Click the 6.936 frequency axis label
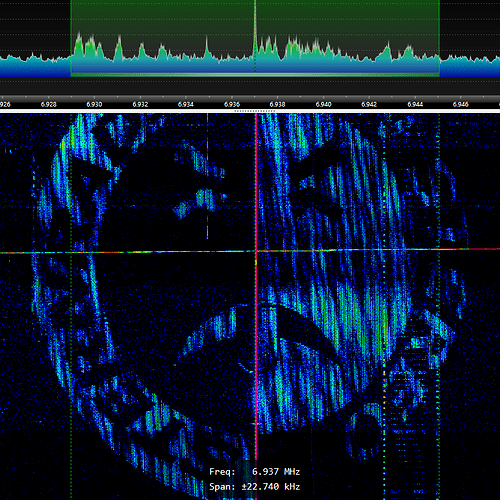The width and height of the screenshot is (500, 500). point(232,104)
